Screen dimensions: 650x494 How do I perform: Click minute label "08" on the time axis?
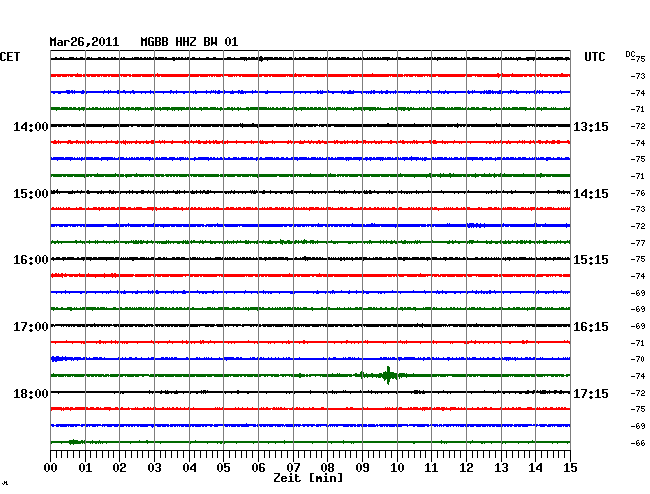pos(327,468)
